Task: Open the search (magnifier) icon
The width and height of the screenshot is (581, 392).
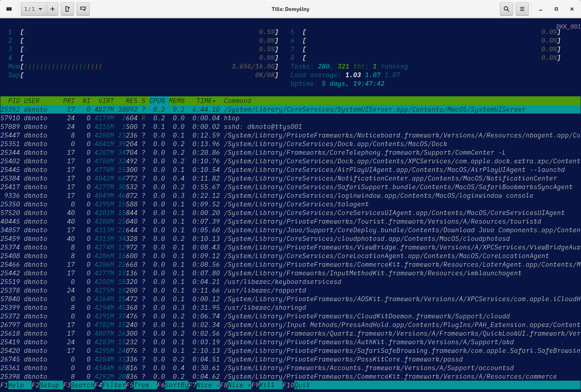Action: [507, 9]
